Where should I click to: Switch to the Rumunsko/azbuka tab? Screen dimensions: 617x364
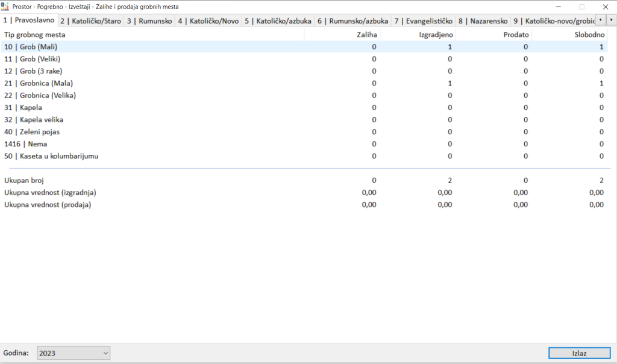click(x=352, y=20)
